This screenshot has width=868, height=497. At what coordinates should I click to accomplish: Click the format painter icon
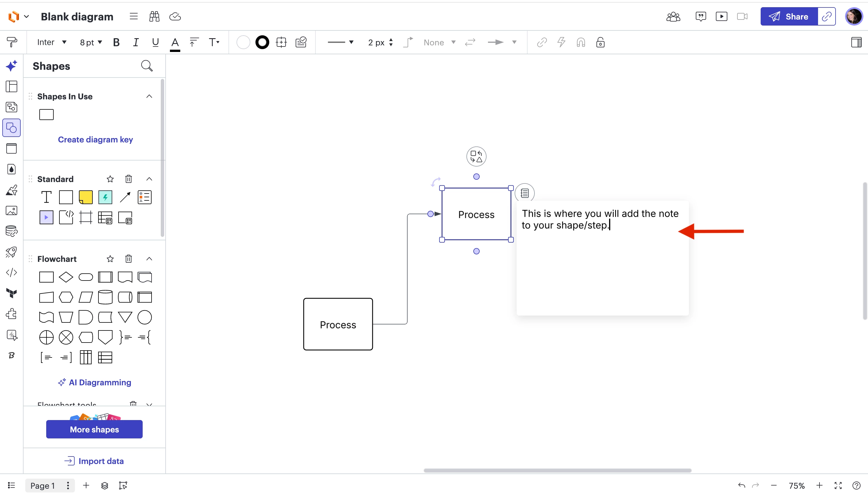(11, 42)
